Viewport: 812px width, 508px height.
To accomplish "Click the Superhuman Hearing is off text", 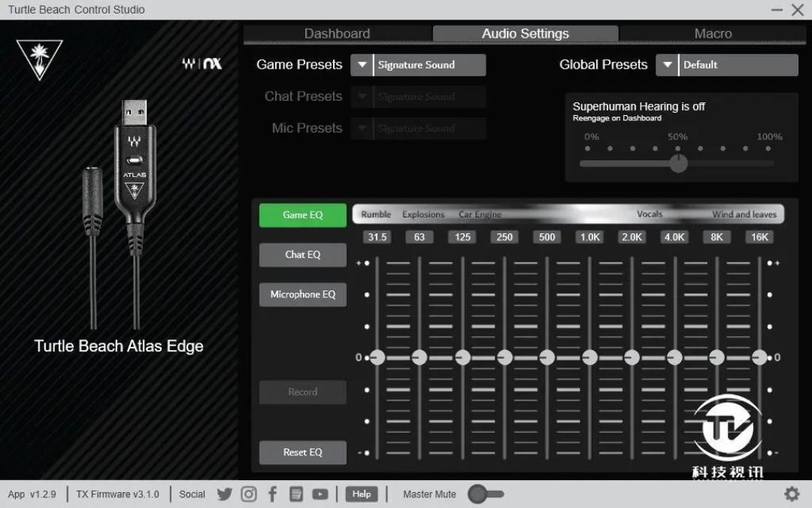I will (638, 106).
